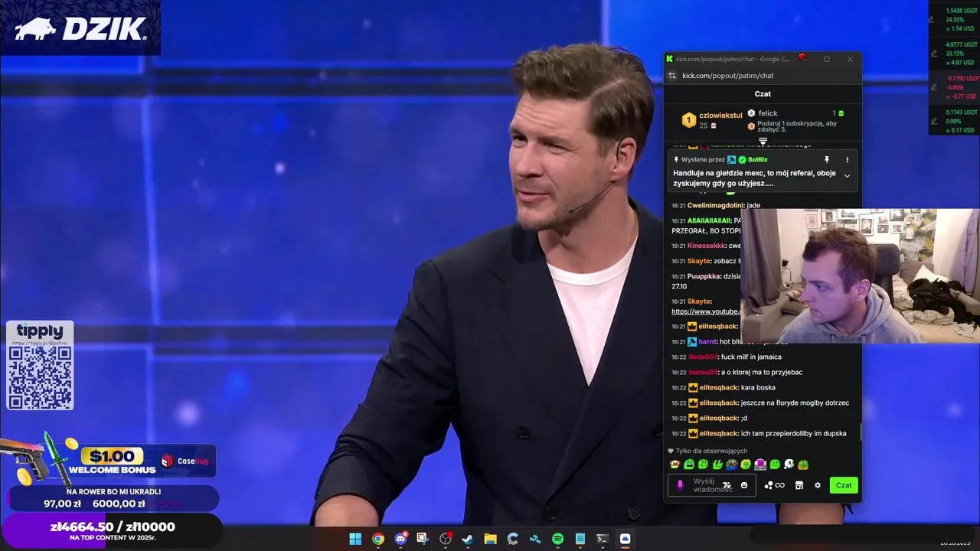The width and height of the screenshot is (980, 551).
Task: Open Spotify from taskbar
Action: coord(558,539)
